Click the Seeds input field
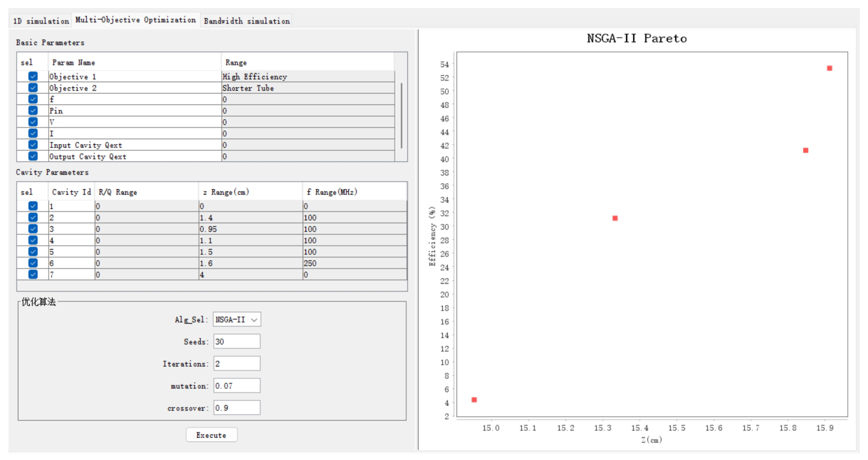Image resolution: width=868 pixels, height=460 pixels. tap(236, 341)
